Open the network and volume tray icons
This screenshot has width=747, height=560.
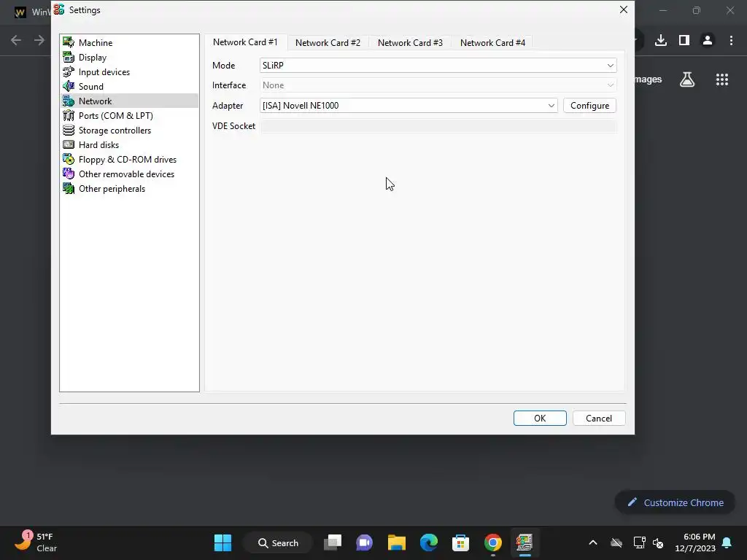tap(649, 542)
